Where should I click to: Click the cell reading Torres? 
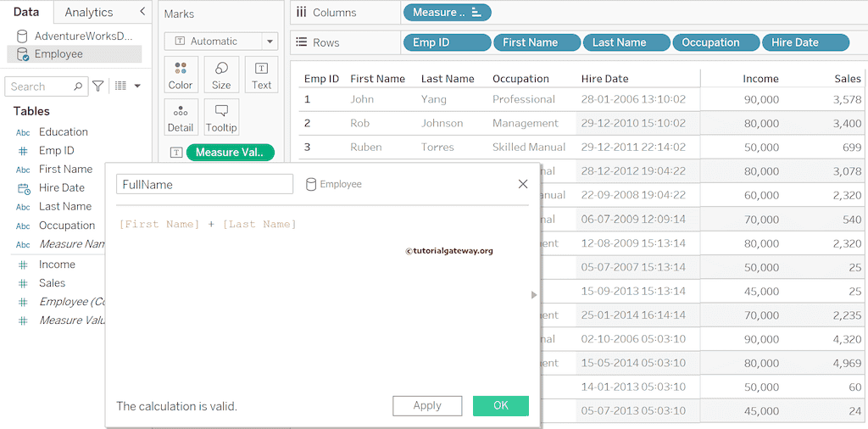point(437,148)
